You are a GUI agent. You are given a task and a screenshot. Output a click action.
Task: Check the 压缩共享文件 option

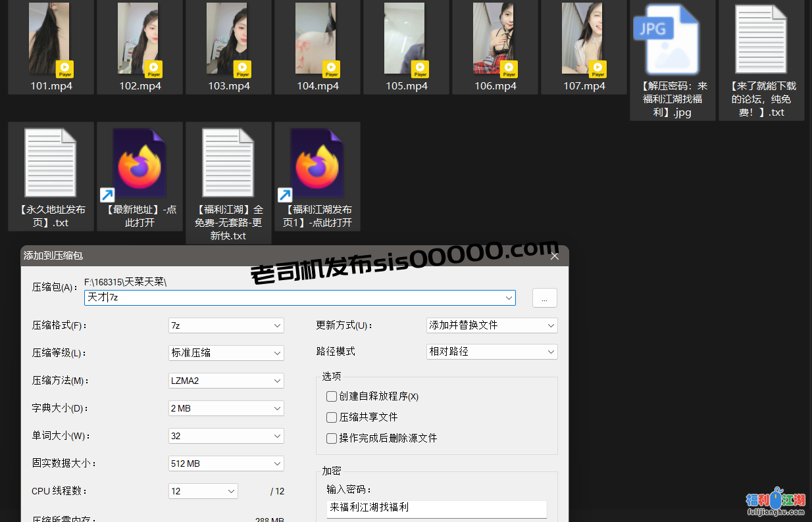(332, 417)
